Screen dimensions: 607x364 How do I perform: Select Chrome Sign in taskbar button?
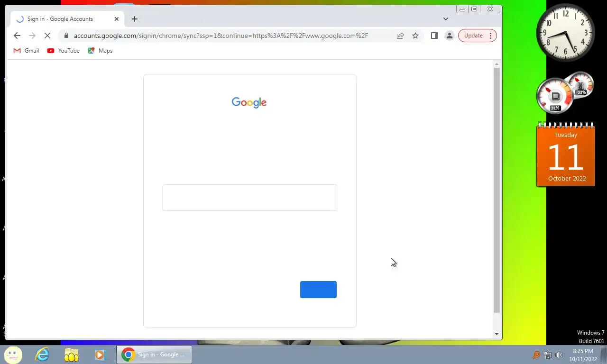pyautogui.click(x=154, y=355)
